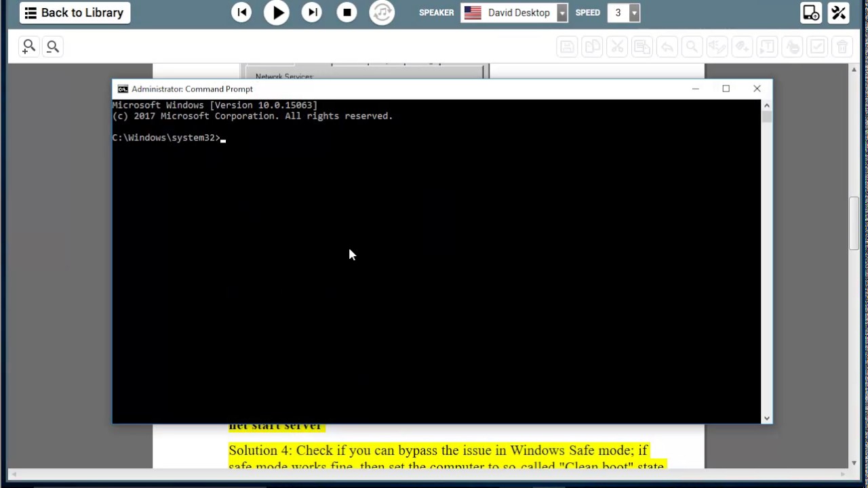Viewport: 868px width, 488px height.
Task: Skip to previous sentence button
Action: (x=241, y=12)
